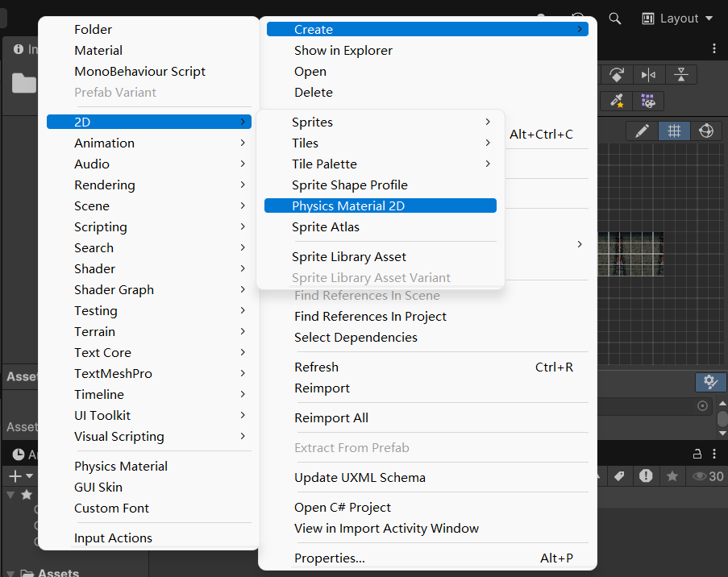The width and height of the screenshot is (728, 577).
Task: Open the Layout dropdown
Action: coord(677,19)
